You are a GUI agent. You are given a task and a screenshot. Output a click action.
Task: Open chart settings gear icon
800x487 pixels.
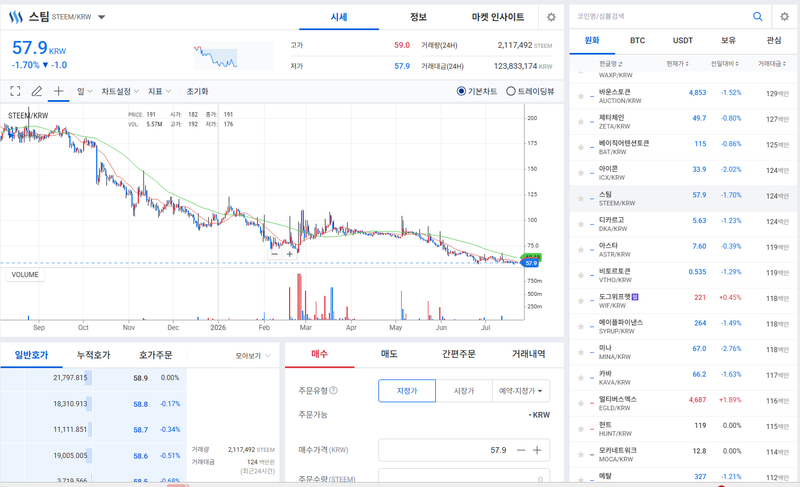pyautogui.click(x=551, y=17)
